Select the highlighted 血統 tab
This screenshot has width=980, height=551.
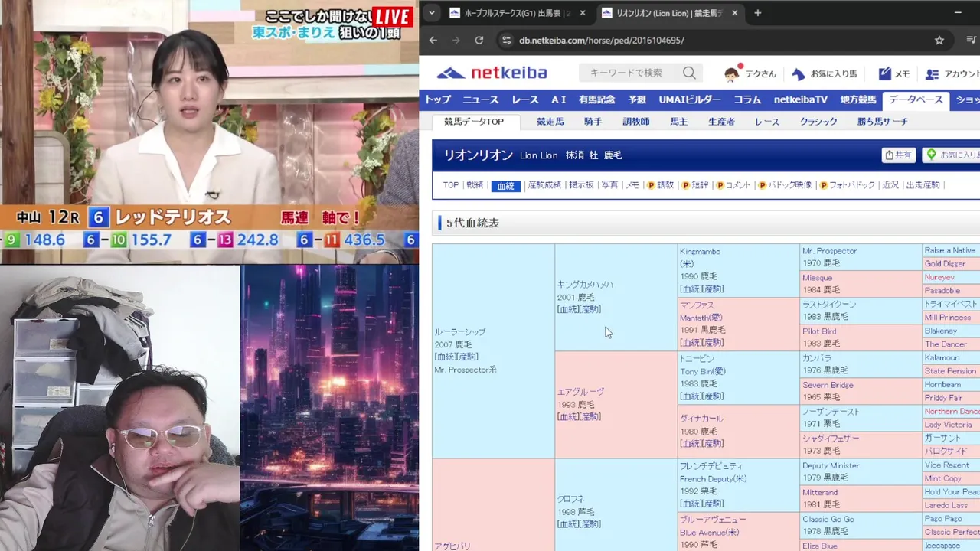coord(505,186)
